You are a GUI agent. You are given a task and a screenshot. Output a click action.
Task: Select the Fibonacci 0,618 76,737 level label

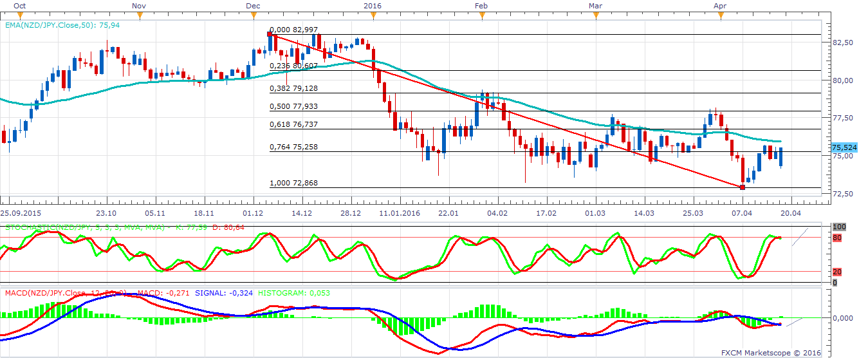coord(294,124)
